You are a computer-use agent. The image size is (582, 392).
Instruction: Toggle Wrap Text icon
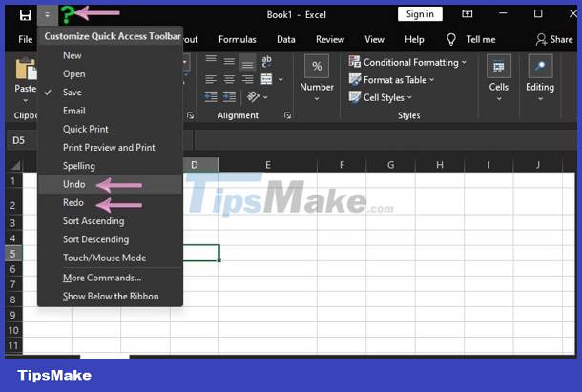click(266, 61)
